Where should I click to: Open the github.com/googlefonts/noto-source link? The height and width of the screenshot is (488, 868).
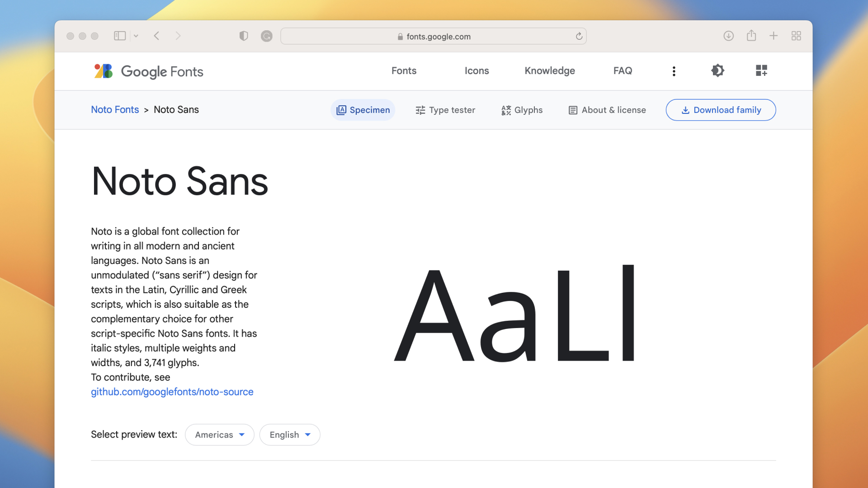[172, 392]
